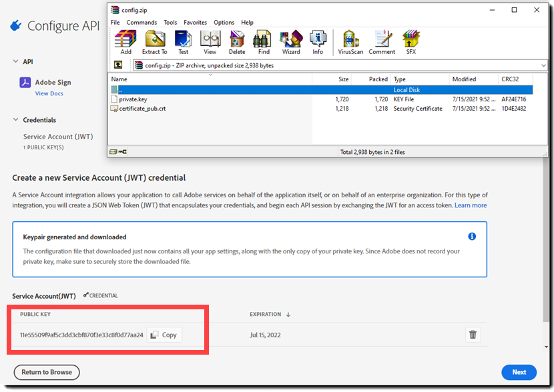Click the Configure API page scrollbar thumb
Image resolution: width=554 pixels, height=392 pixels.
pos(546,240)
